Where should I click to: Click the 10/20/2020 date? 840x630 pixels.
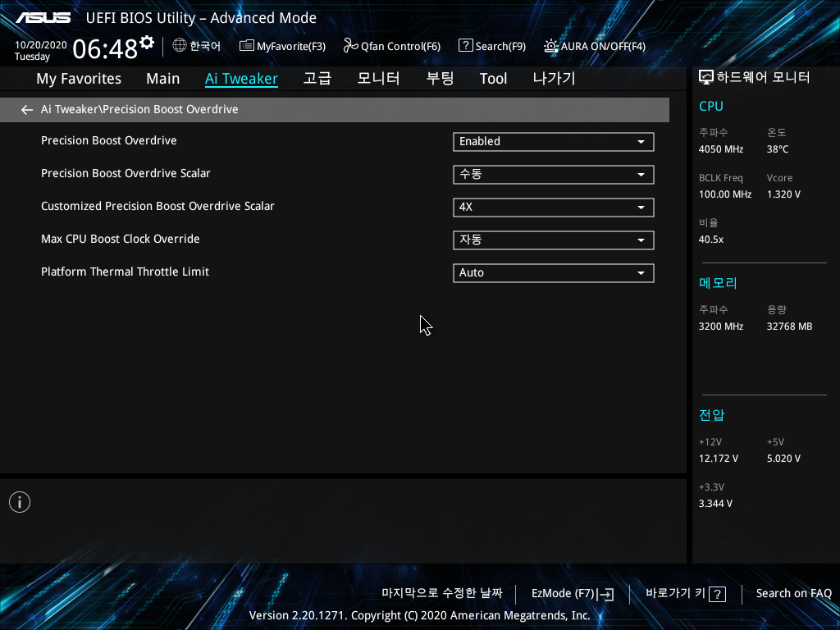[x=41, y=45]
